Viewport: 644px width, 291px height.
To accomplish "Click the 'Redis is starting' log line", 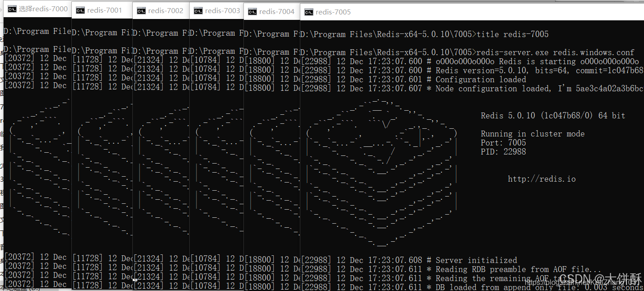I will click(470, 61).
